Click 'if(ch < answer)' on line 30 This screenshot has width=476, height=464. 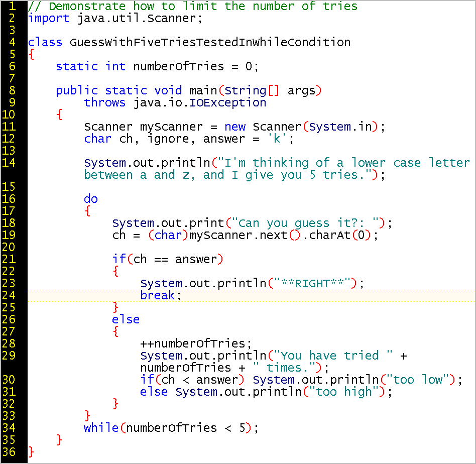click(x=192, y=380)
